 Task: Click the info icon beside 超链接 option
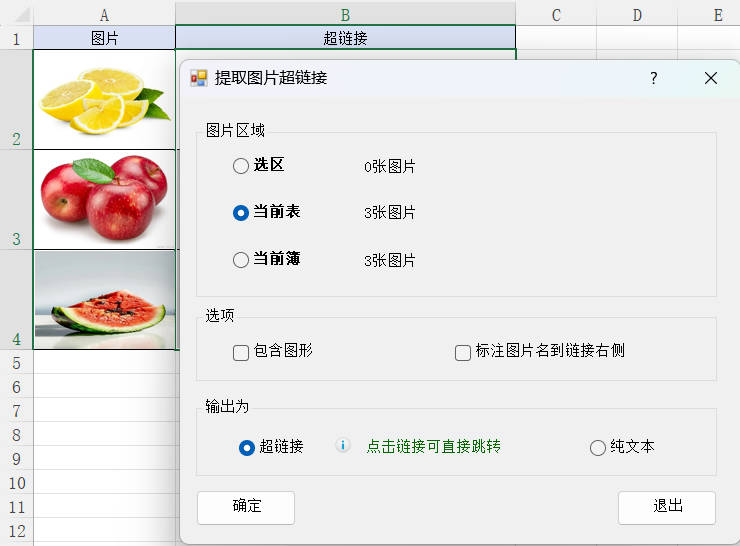pos(343,446)
